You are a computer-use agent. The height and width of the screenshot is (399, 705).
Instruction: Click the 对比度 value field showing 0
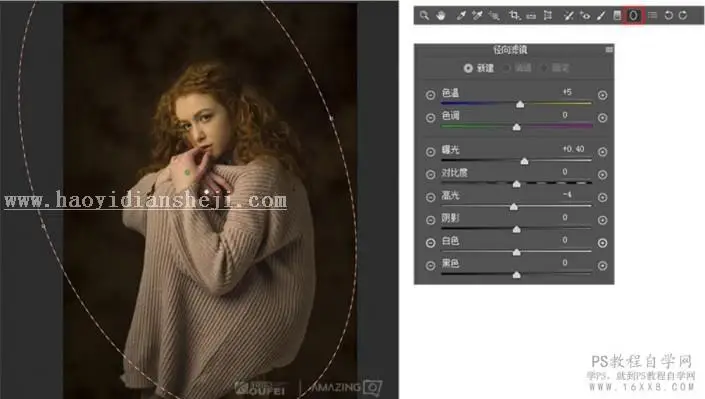pos(565,172)
